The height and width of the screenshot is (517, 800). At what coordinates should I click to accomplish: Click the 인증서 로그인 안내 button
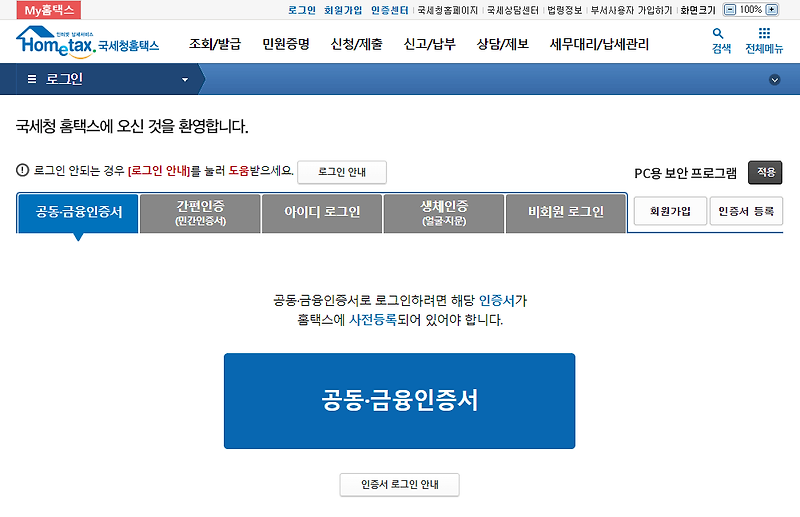(399, 485)
